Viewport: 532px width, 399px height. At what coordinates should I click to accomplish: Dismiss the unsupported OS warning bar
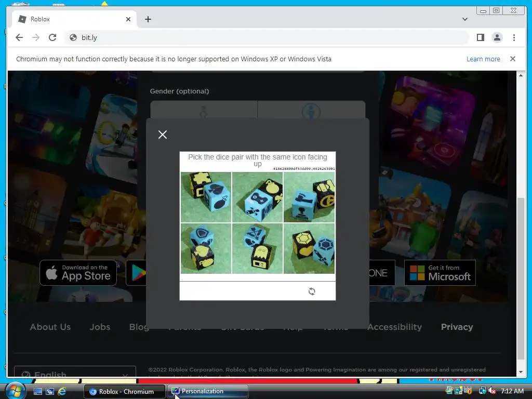[x=513, y=59]
